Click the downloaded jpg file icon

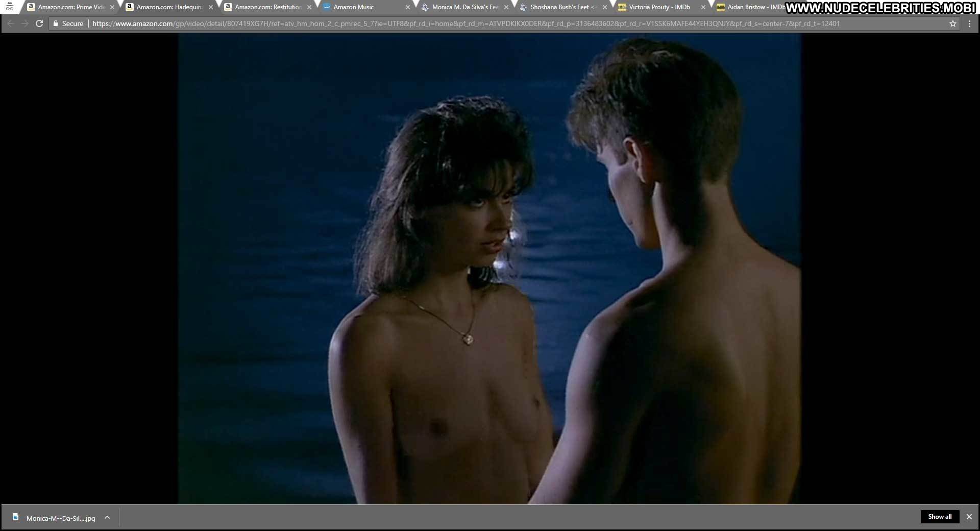pos(16,517)
